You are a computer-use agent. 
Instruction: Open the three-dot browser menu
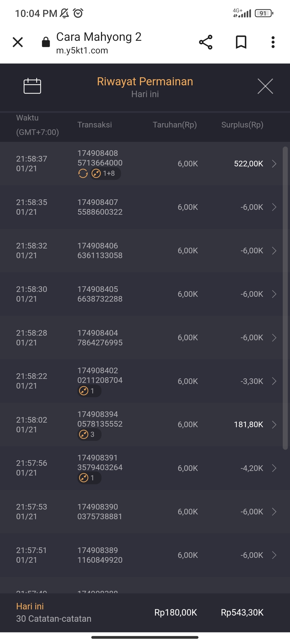[x=273, y=42]
